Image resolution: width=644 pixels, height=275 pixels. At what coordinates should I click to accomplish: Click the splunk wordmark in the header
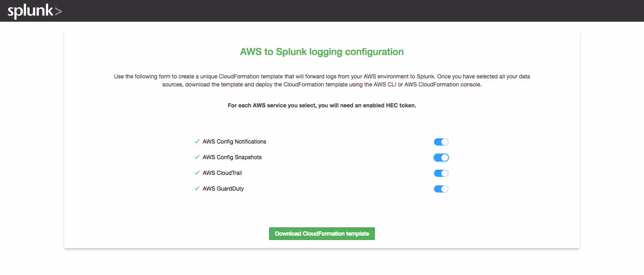30,11
